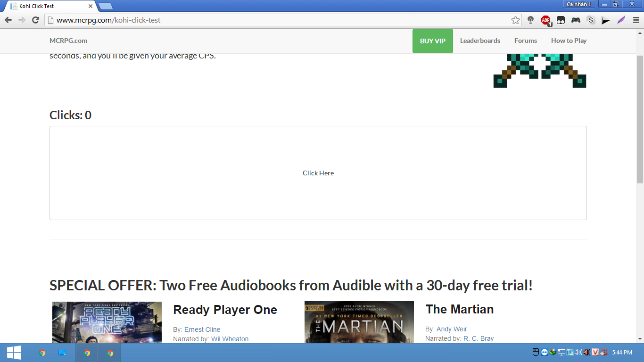Open CCleaner from the system tray
The image size is (644, 362).
(x=604, y=352)
